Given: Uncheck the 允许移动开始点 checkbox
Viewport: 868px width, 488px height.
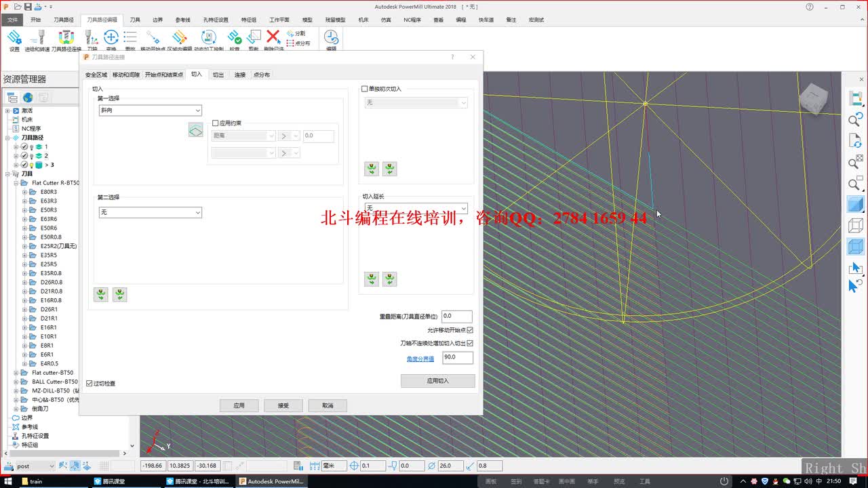Looking at the screenshot, I should [x=470, y=330].
